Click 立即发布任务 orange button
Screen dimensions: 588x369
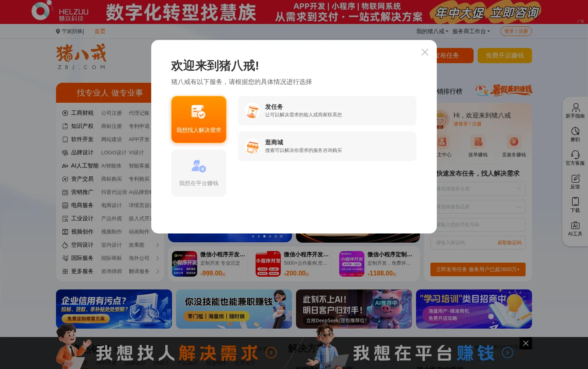478,269
